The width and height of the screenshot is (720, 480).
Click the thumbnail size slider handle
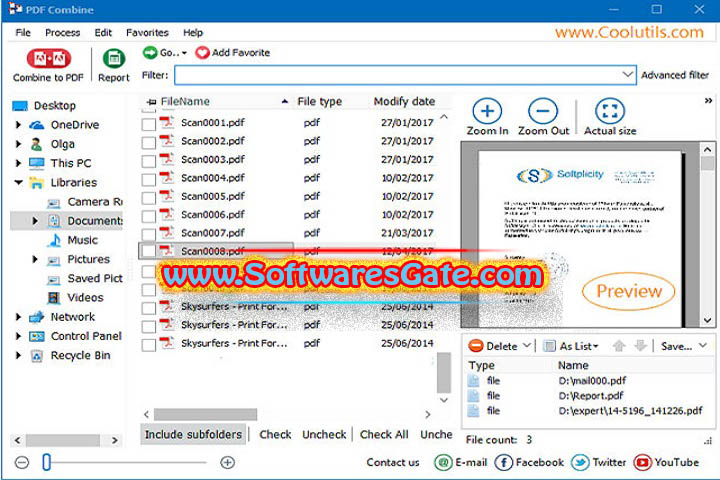[46, 462]
